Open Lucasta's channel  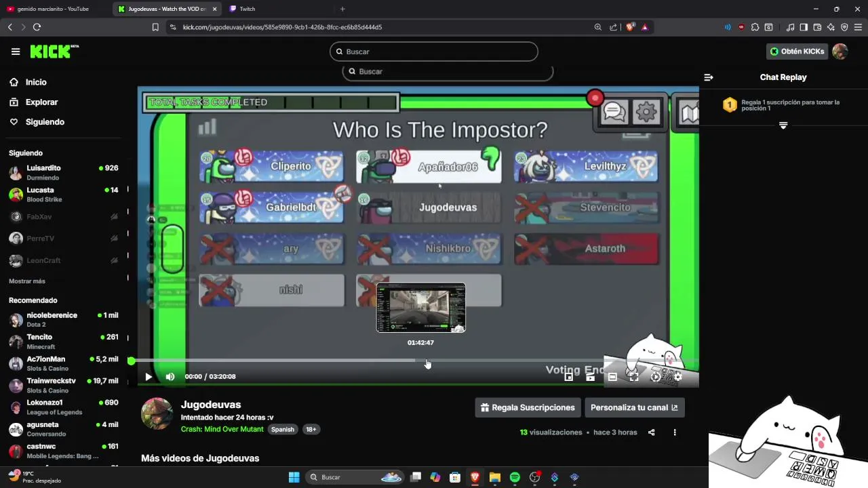(64, 195)
